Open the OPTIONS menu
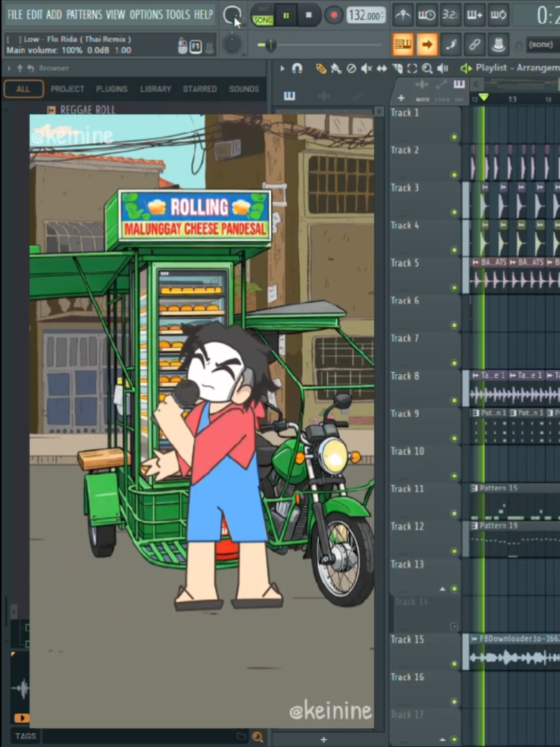 coord(146,15)
